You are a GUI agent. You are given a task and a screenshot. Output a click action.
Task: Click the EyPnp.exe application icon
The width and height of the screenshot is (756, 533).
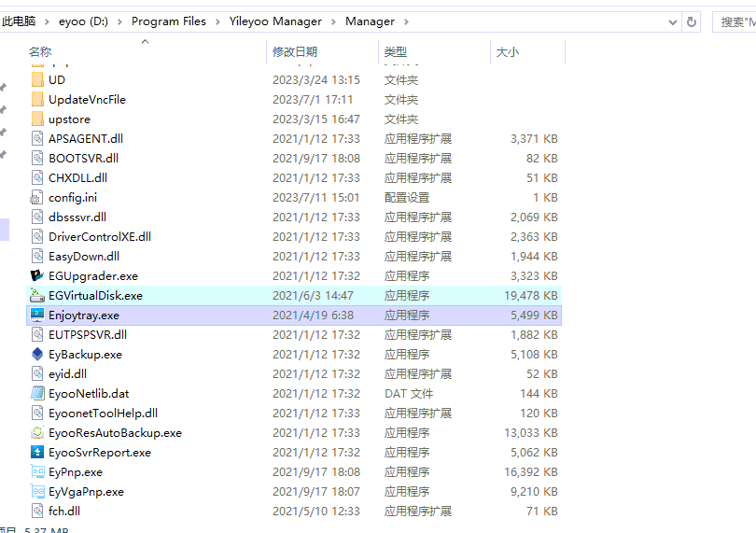[x=37, y=471]
